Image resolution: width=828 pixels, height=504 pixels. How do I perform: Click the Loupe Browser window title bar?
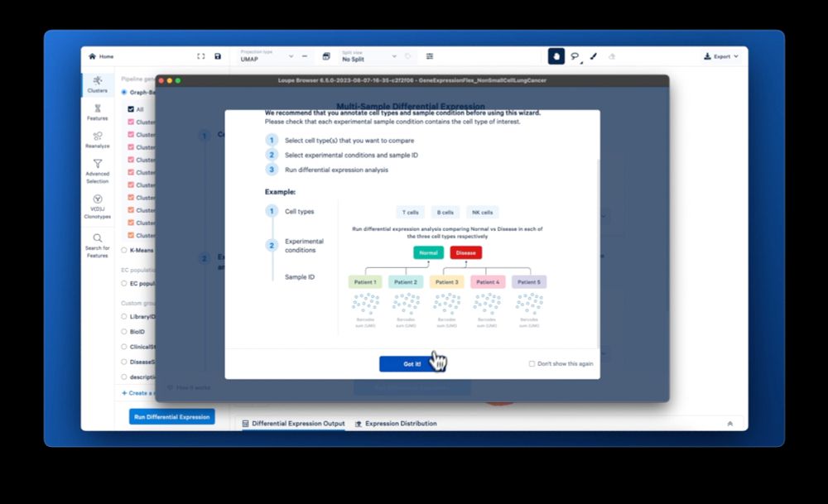coord(412,80)
